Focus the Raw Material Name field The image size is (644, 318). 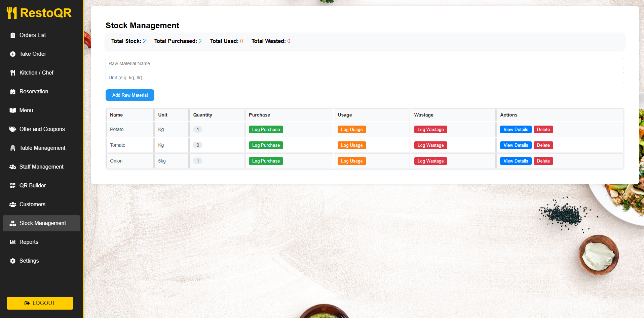click(365, 63)
